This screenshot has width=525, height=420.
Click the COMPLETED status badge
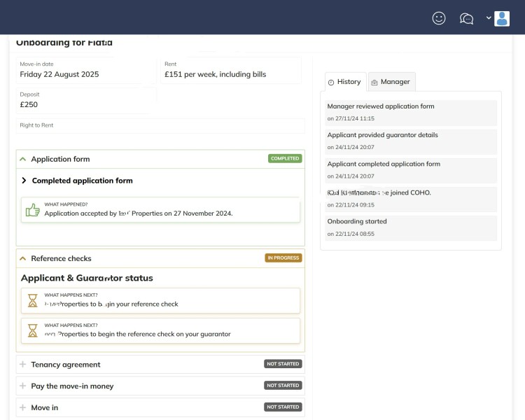pos(284,159)
